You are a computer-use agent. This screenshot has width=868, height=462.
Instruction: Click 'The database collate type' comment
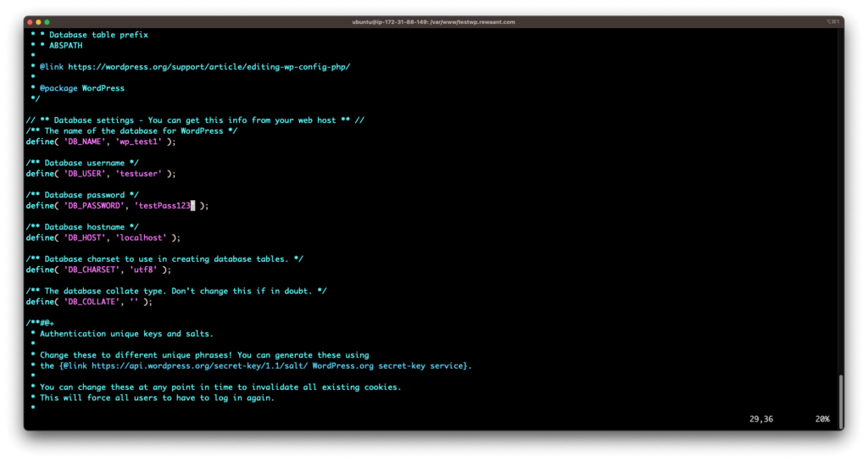coord(176,292)
